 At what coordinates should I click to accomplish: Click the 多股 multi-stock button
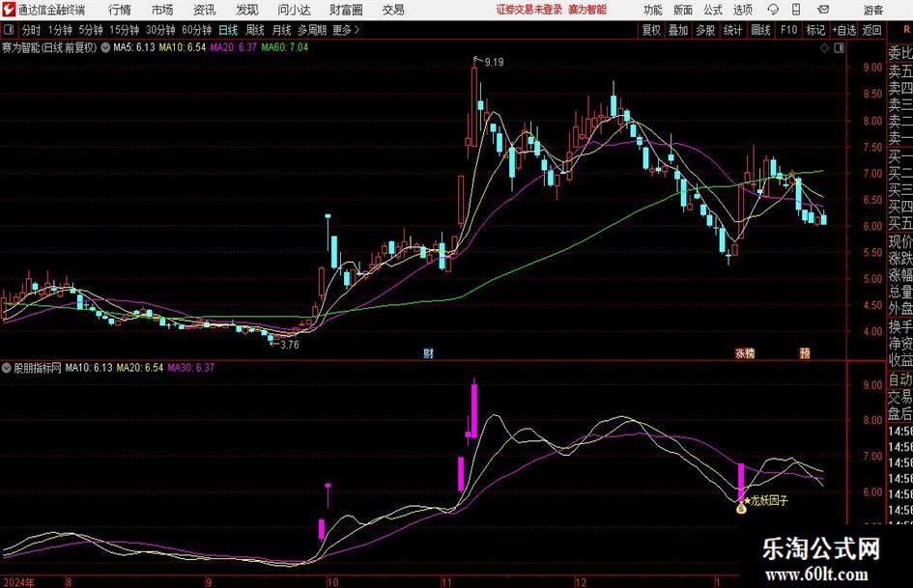(x=705, y=30)
